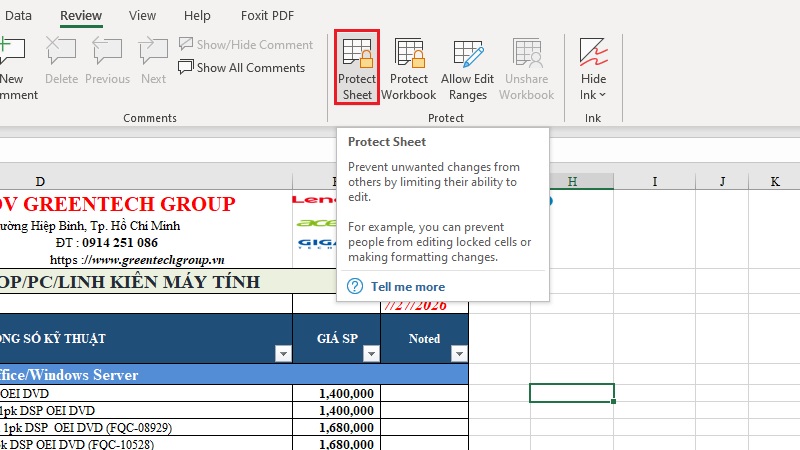Select the price cell next to OEI DVD
800x450 pixels.
coord(337,393)
